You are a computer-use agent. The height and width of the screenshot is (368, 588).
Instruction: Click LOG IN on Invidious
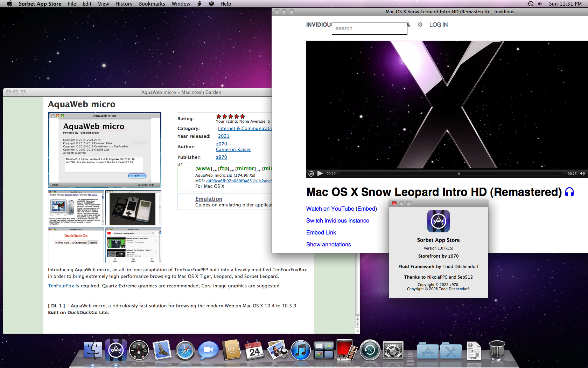[x=439, y=25]
